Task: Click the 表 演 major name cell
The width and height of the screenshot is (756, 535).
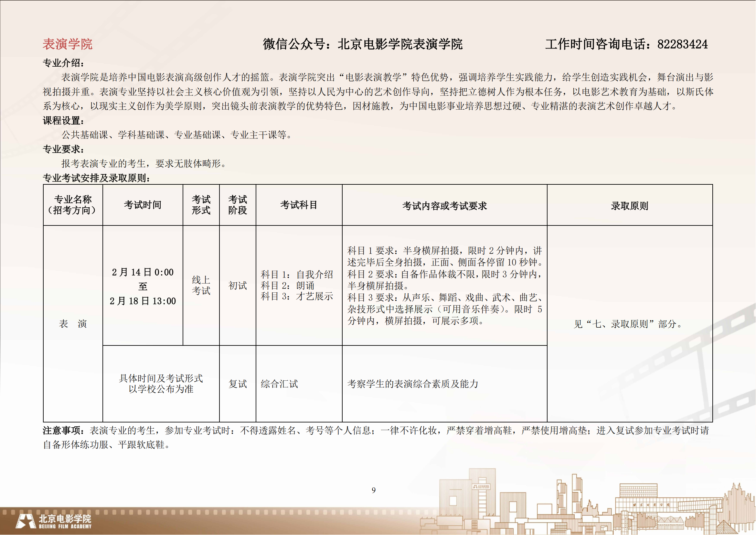Action: (73, 324)
